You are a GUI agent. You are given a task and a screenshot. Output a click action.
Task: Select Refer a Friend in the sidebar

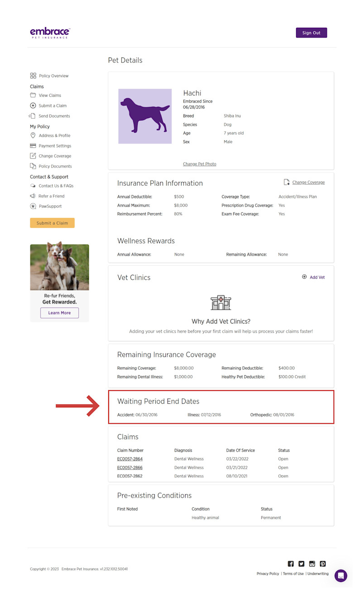(52, 196)
